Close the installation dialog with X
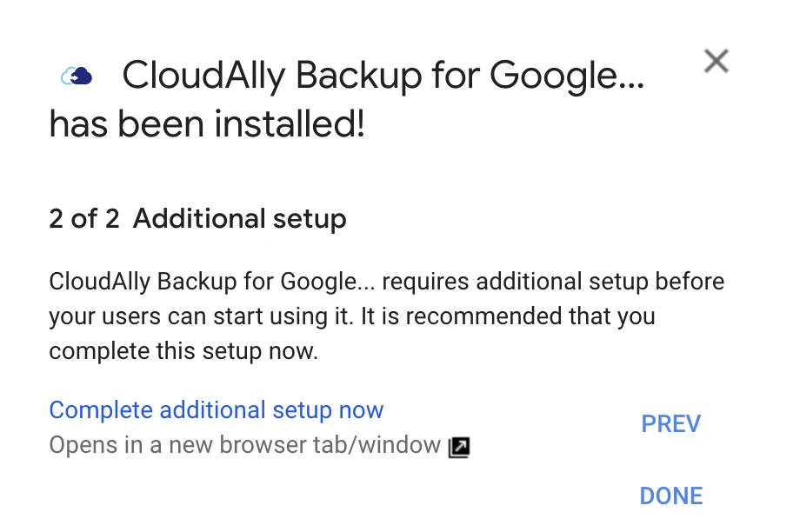Viewport: 793px width, 532px height. click(x=716, y=61)
